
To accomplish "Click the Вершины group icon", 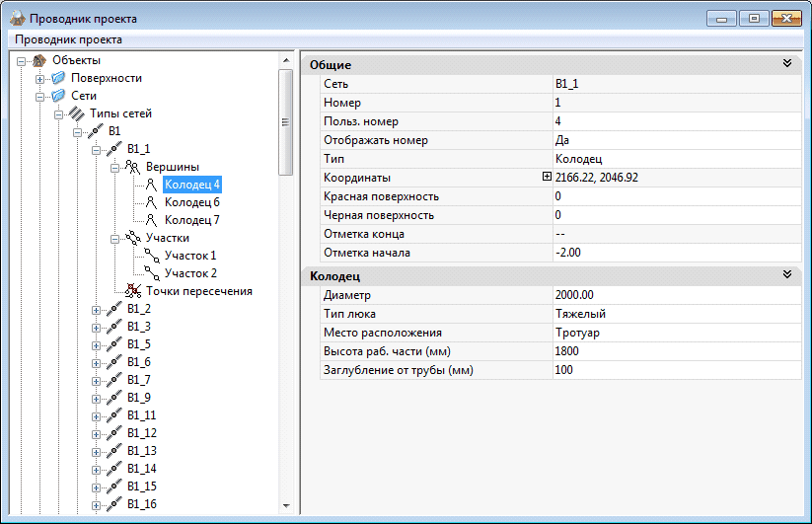I will (132, 167).
